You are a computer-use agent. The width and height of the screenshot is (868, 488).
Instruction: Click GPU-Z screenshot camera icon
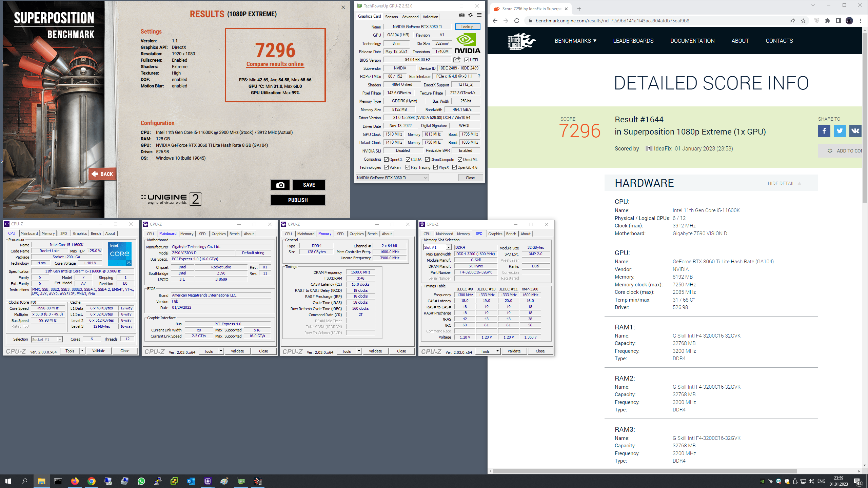[x=461, y=15]
